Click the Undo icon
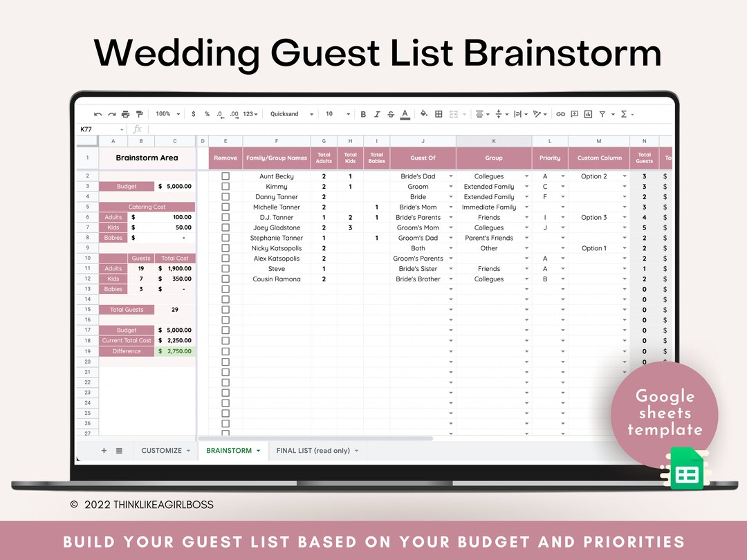The image size is (747, 560). 98,114
